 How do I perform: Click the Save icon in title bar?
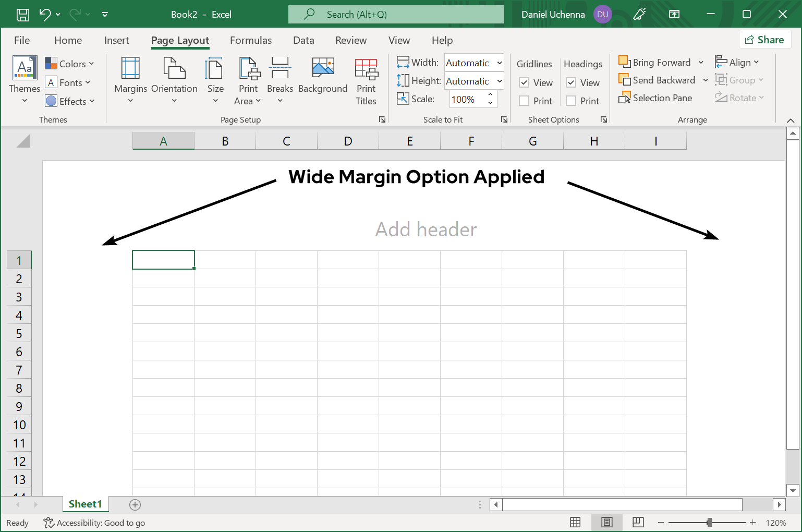pos(23,15)
